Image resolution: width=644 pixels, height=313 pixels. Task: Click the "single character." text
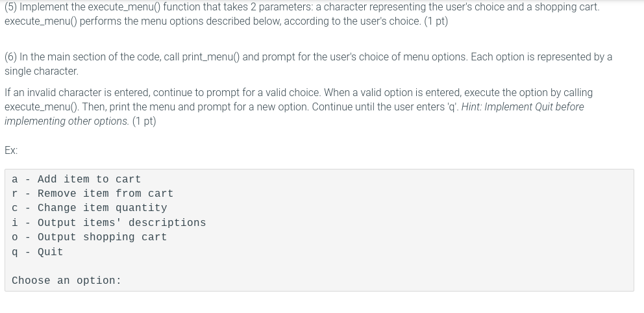[x=41, y=71]
